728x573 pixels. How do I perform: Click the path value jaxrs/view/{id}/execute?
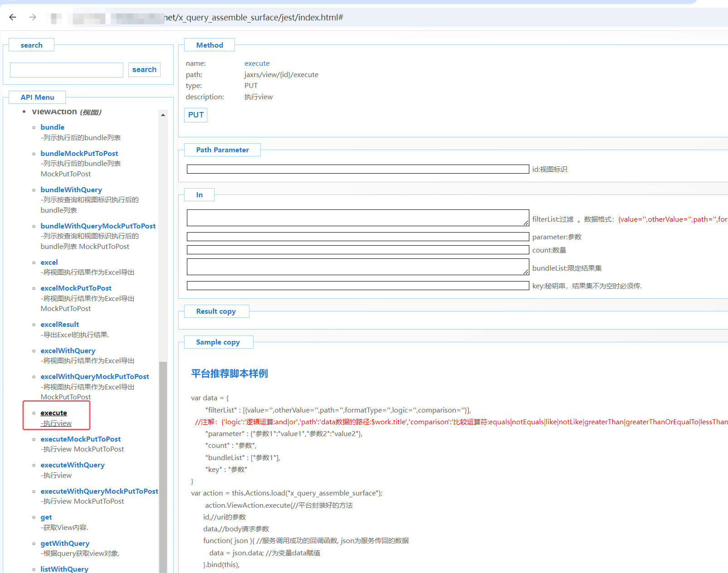pos(281,75)
